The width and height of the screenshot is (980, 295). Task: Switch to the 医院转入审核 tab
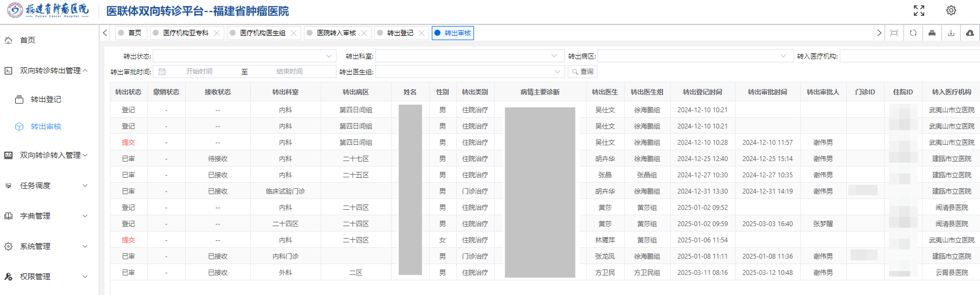pos(336,33)
